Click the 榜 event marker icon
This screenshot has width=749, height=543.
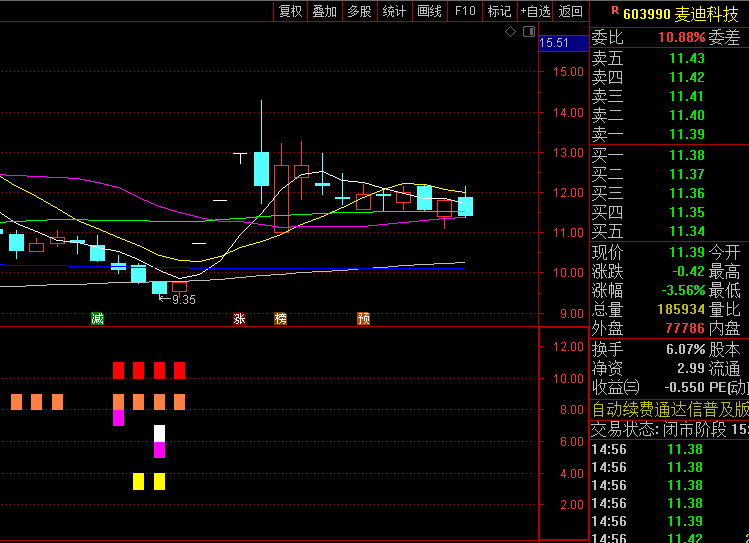pos(281,319)
